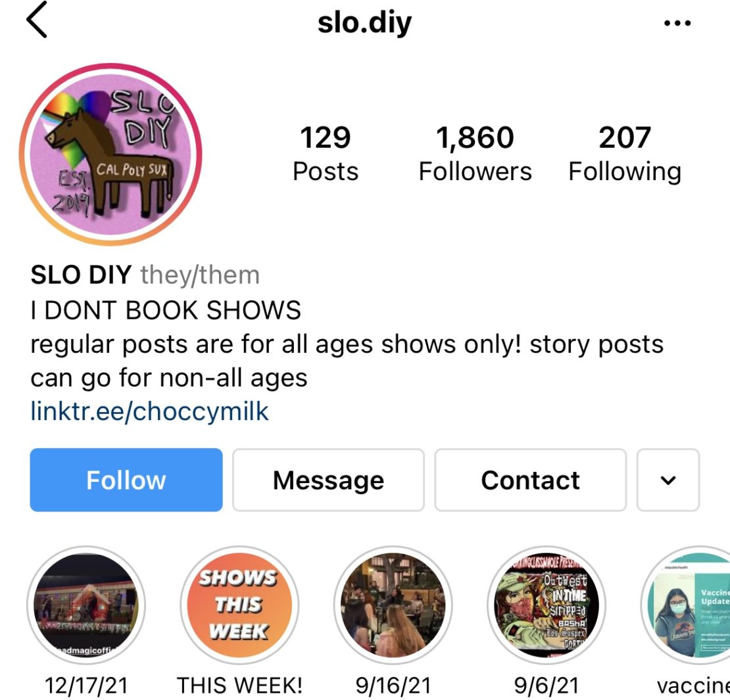
Task: Tap the they/them pronouns text
Action: (200, 275)
